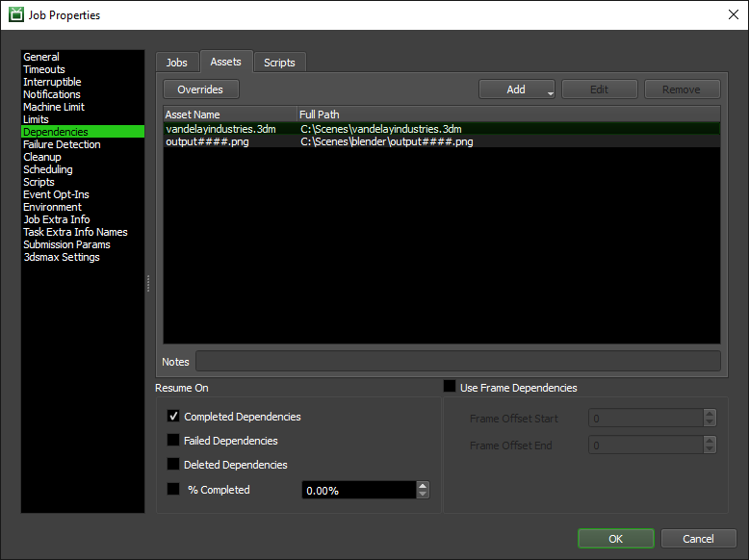Image resolution: width=749 pixels, height=560 pixels.
Task: Open 3dsmax Settings in the sidebar
Action: (61, 257)
